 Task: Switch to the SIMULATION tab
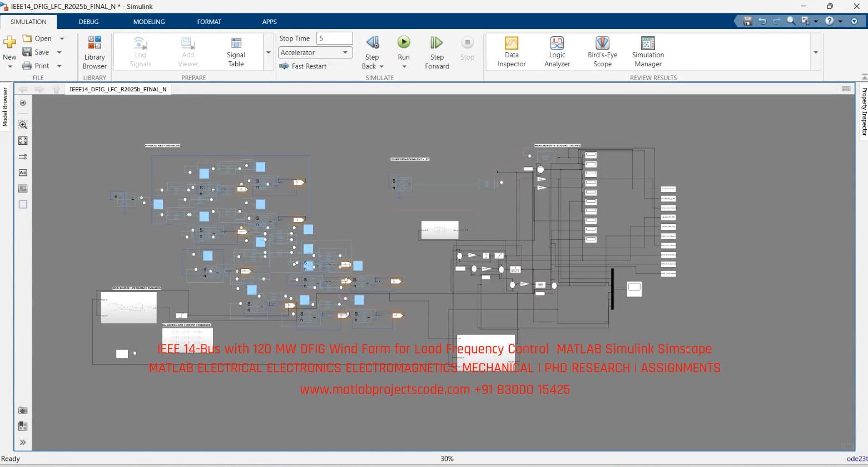28,22
